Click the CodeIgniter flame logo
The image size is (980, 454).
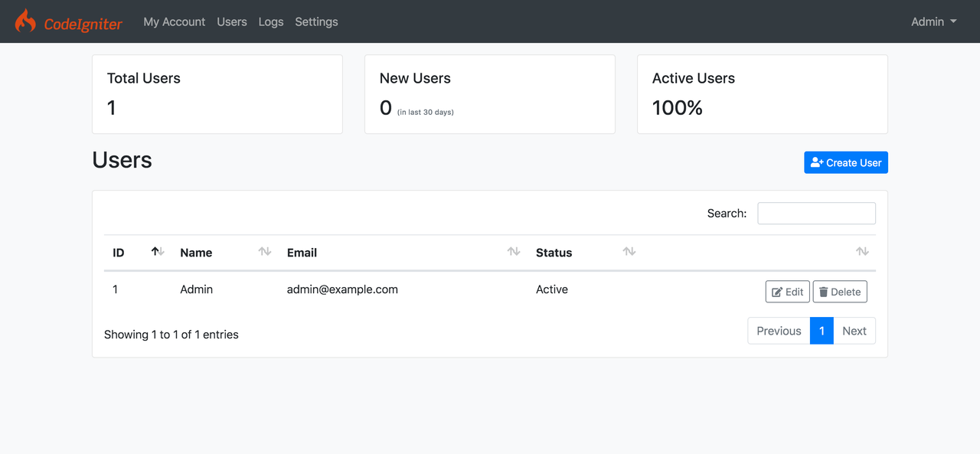tap(25, 21)
